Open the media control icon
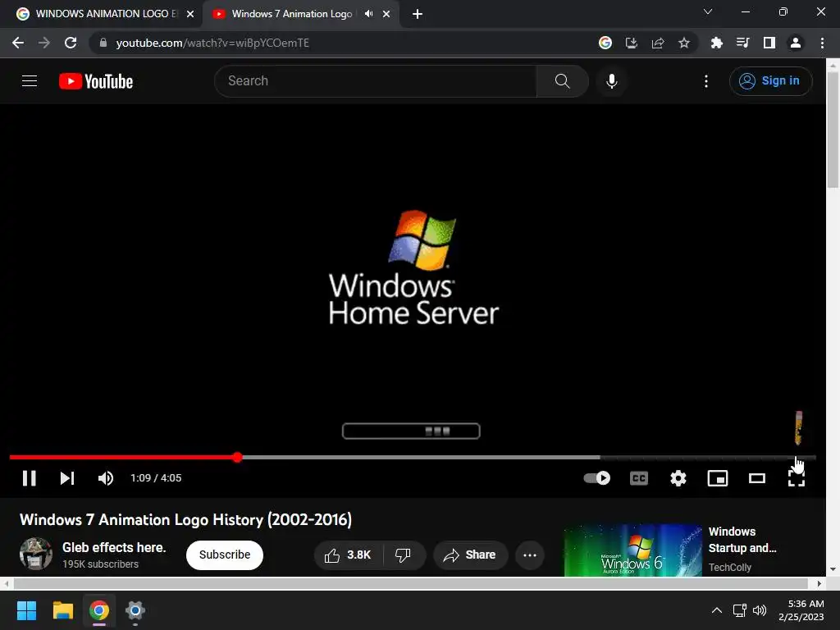This screenshot has height=630, width=840. point(742,43)
